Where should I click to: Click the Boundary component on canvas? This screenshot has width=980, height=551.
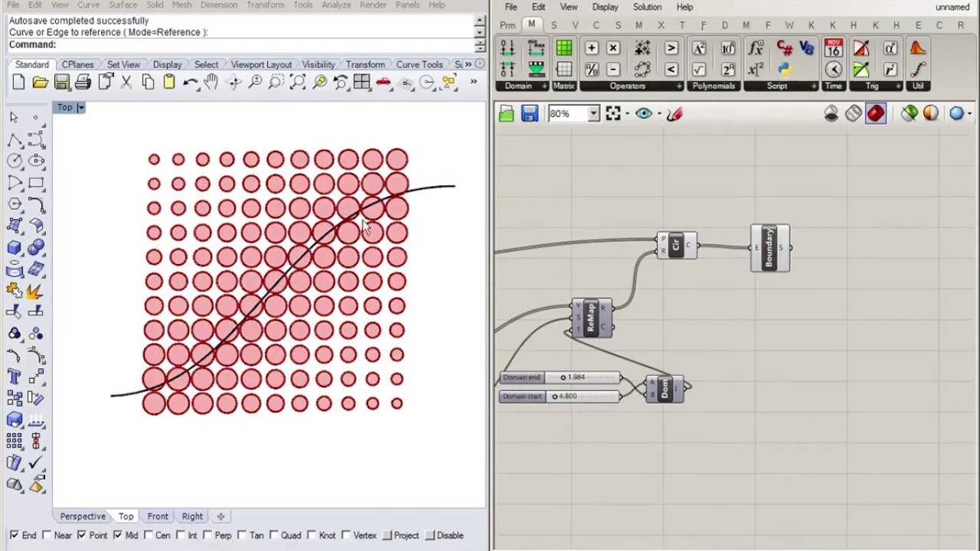point(770,248)
